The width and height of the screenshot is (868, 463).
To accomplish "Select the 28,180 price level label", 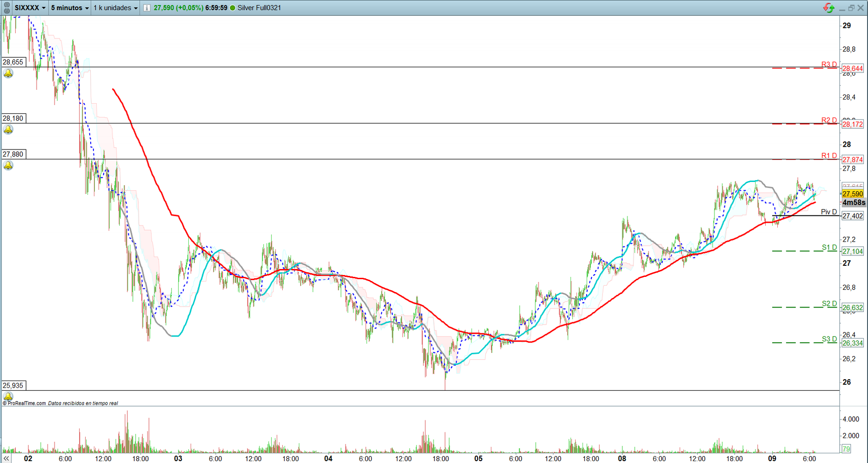I will pos(13,119).
